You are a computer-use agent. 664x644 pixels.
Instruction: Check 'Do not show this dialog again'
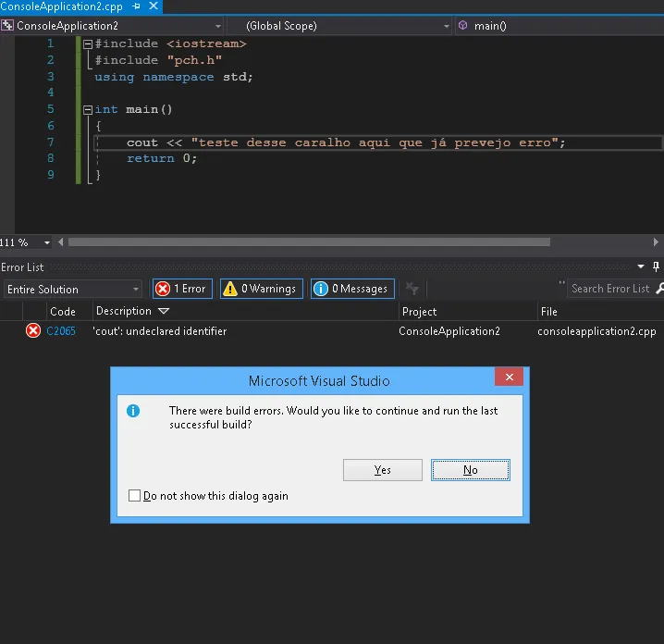(135, 496)
